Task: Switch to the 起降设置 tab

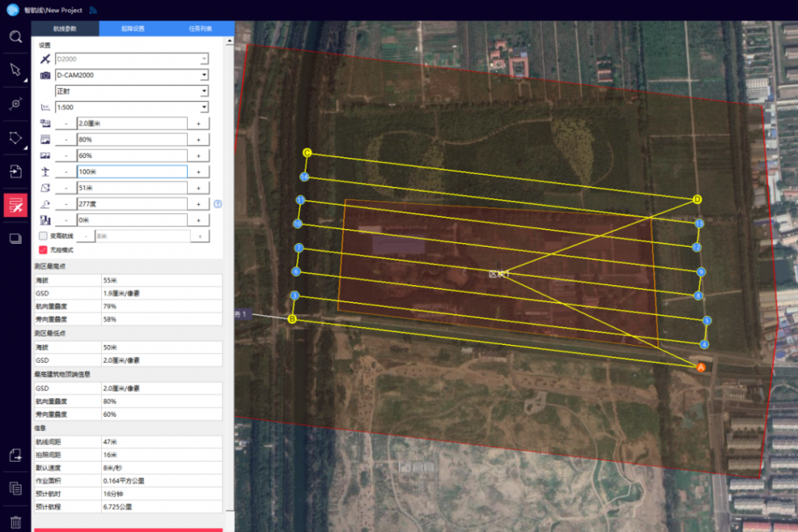Action: coord(132,28)
